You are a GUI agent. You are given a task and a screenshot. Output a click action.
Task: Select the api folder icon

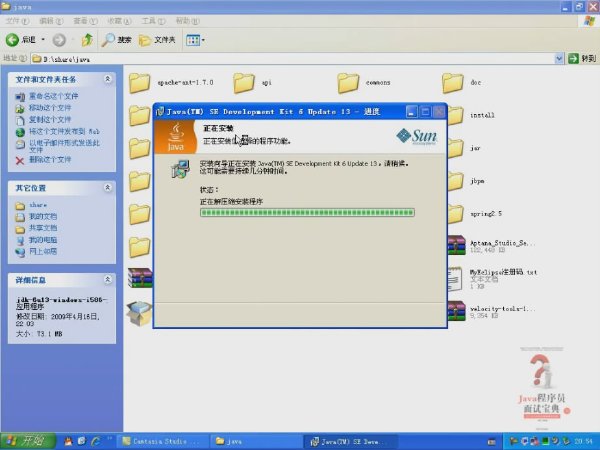coord(244,83)
